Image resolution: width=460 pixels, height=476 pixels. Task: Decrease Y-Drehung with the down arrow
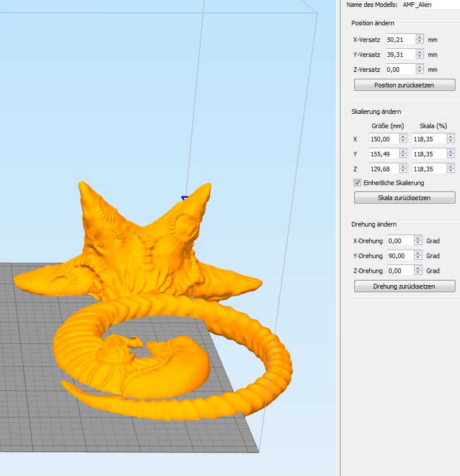click(x=418, y=258)
